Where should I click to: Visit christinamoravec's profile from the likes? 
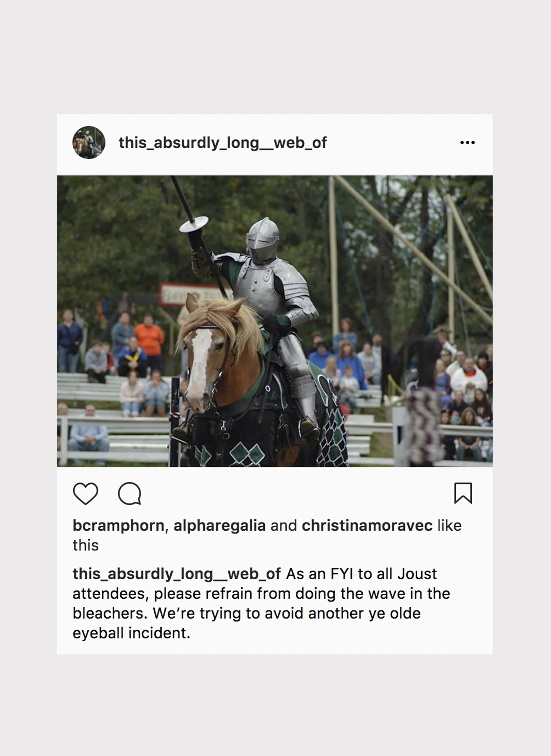367,526
